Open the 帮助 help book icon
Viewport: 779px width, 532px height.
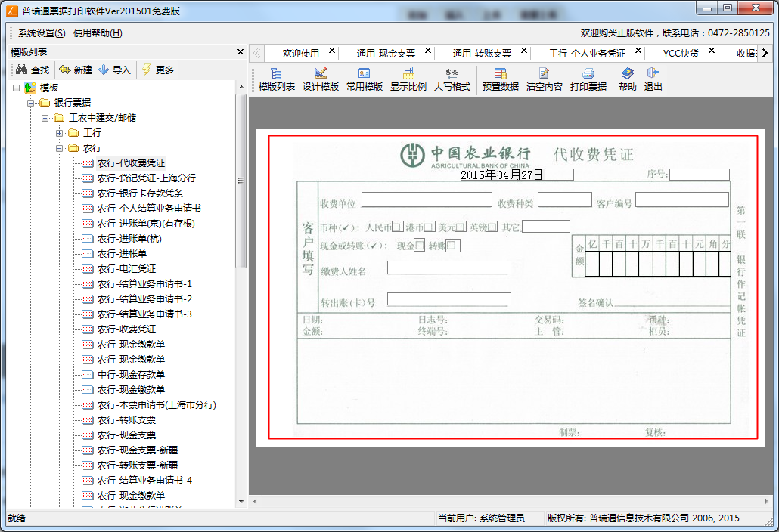628,79
